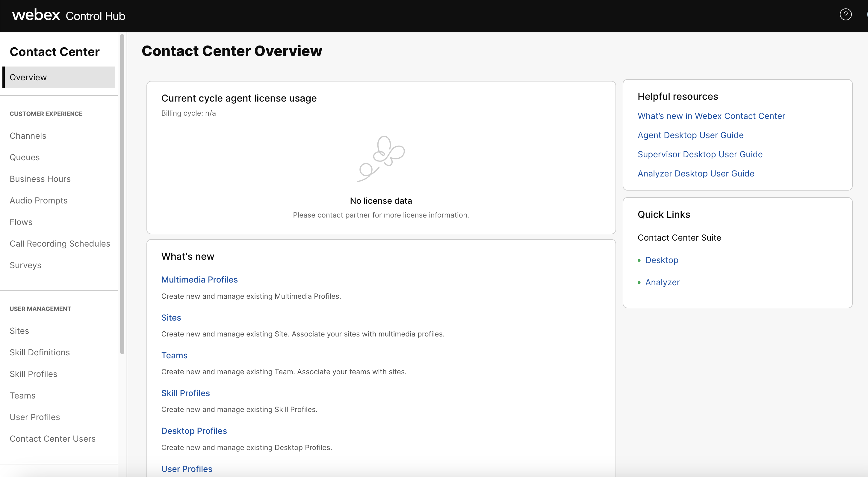Click the sidebar vertical scrollbar
This screenshot has height=477, width=868.
(122, 194)
